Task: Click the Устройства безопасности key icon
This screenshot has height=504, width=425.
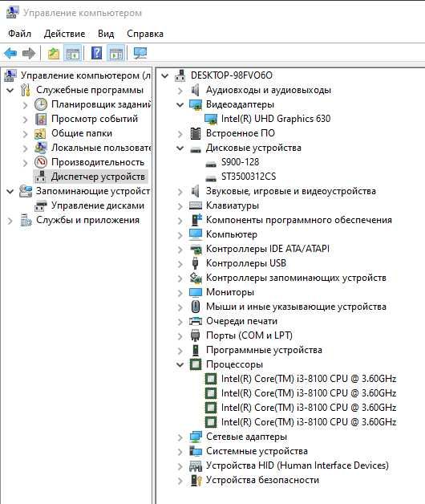Action: tap(196, 480)
